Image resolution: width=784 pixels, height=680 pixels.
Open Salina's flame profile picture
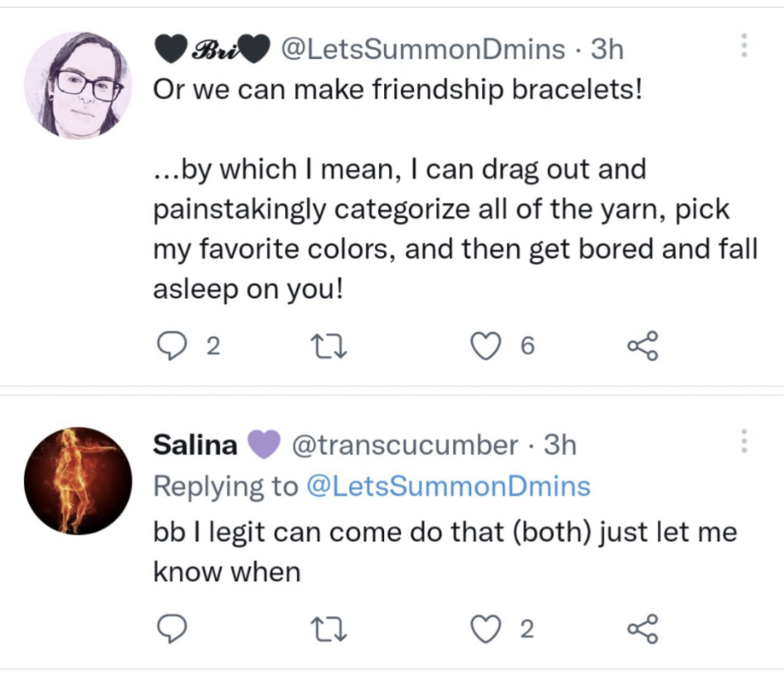[77, 481]
